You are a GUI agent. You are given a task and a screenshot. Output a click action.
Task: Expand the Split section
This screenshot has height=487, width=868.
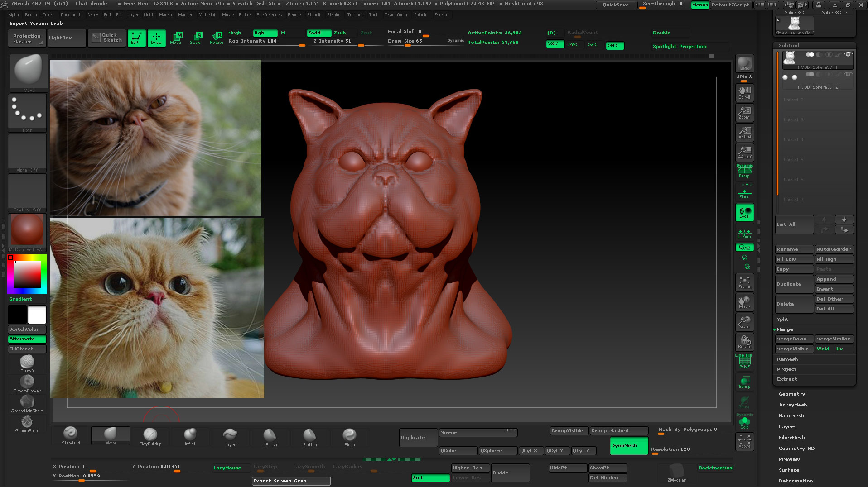click(783, 320)
